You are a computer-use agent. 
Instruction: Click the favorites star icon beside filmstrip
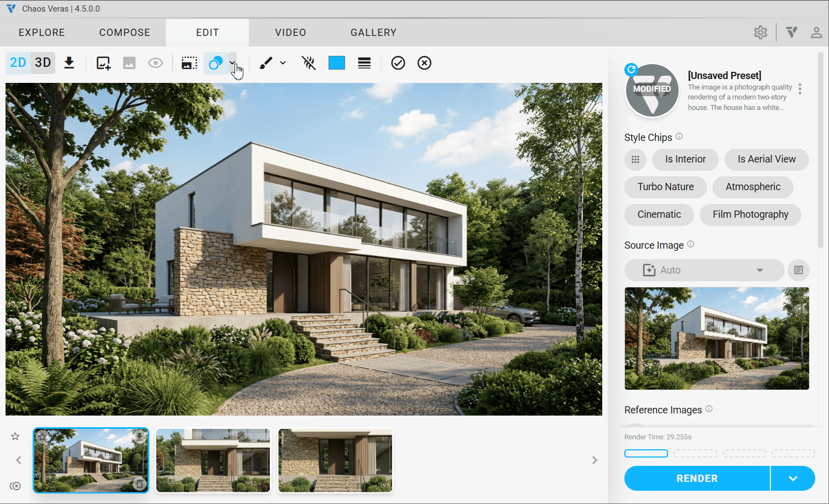pyautogui.click(x=15, y=437)
